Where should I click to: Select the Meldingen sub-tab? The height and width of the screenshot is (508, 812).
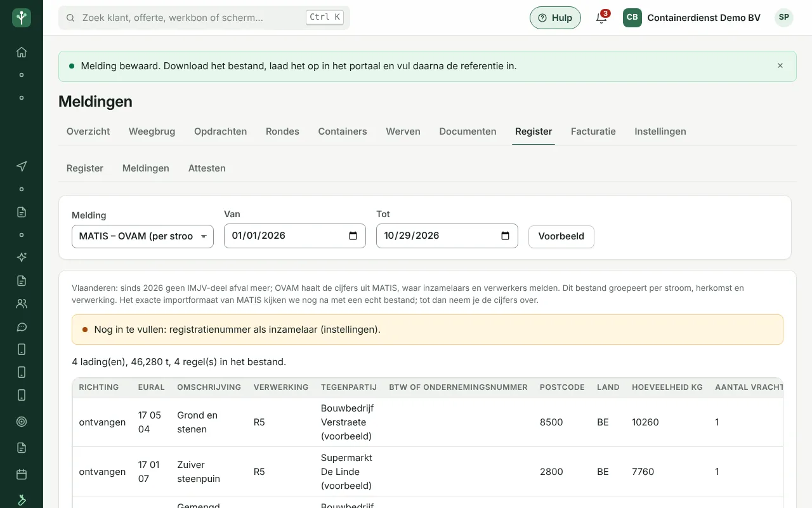point(146,168)
